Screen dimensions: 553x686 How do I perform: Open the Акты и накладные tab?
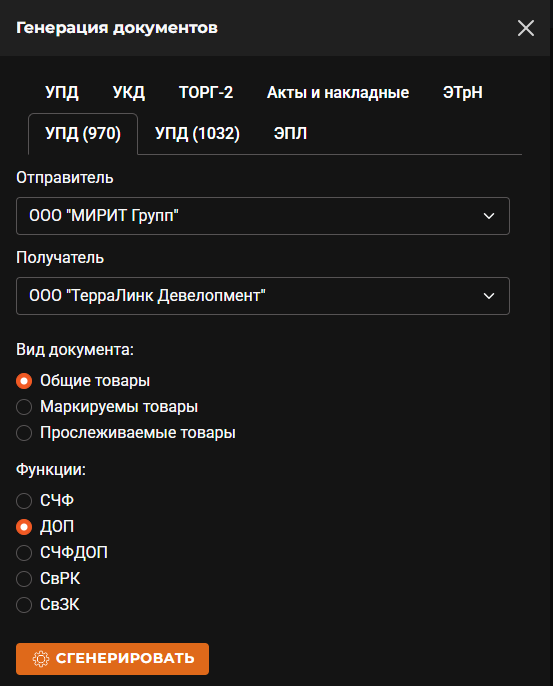coord(338,93)
